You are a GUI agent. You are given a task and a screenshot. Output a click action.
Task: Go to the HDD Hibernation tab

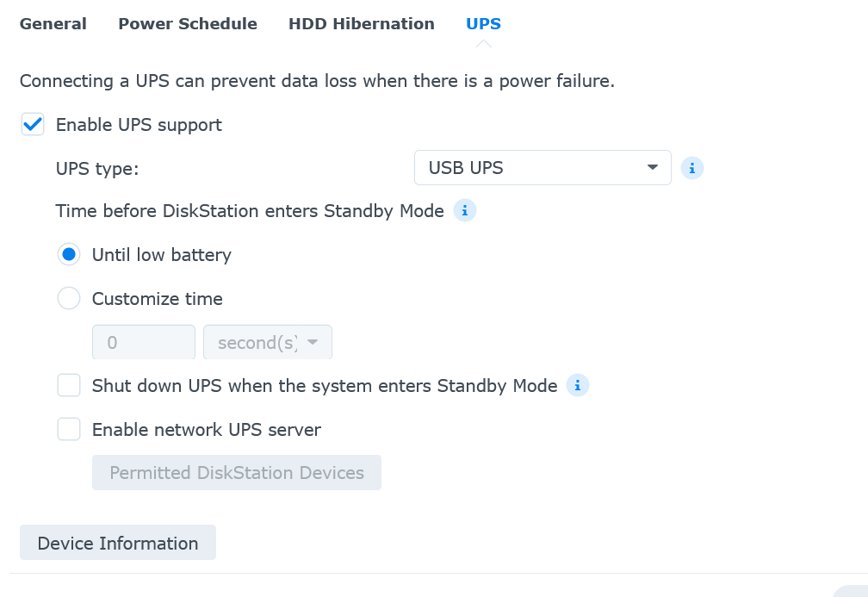point(362,23)
